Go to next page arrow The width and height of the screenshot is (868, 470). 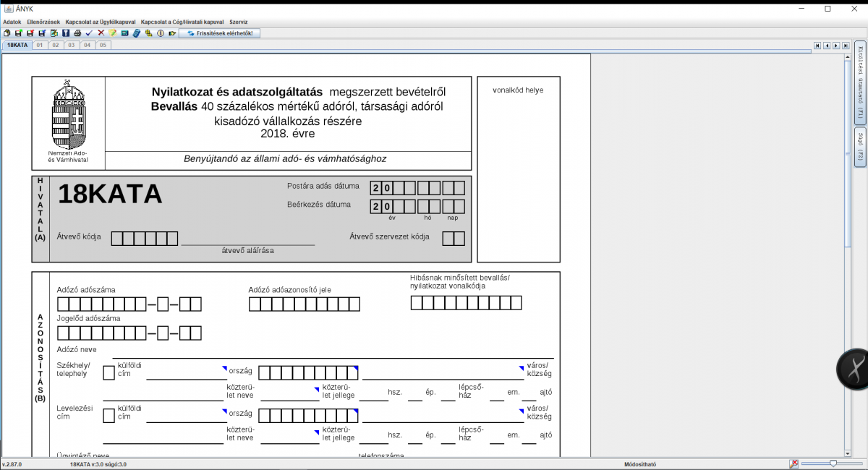pos(836,45)
